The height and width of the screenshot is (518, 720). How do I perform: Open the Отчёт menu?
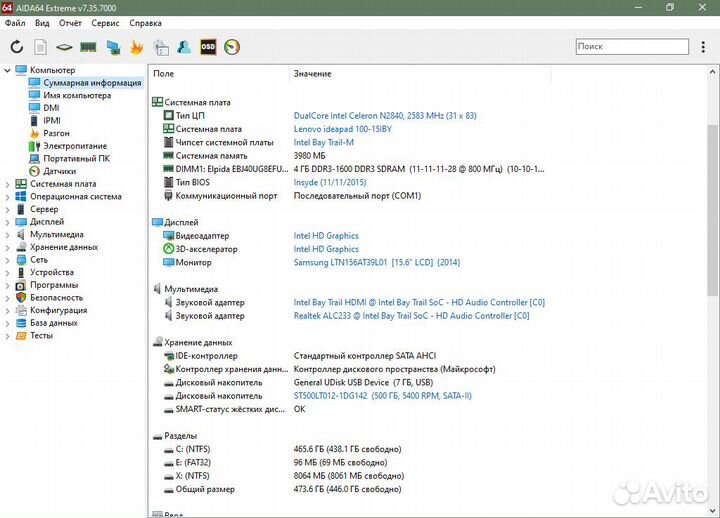pos(70,23)
